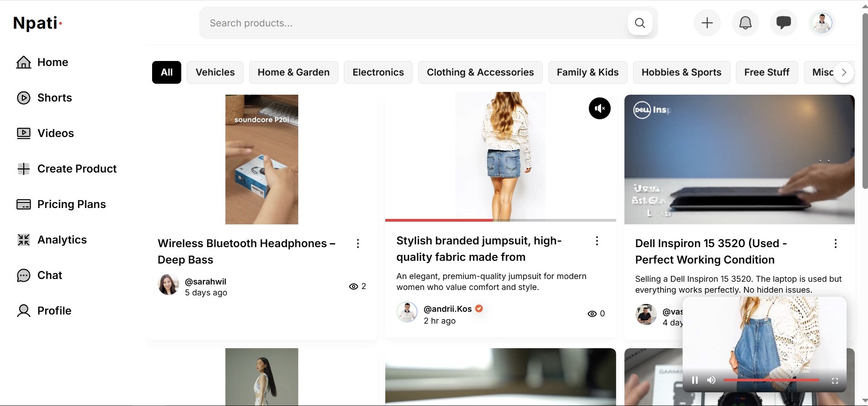This screenshot has height=406, width=868.
Task: Click the Dell Inspiron description text
Action: (738, 284)
